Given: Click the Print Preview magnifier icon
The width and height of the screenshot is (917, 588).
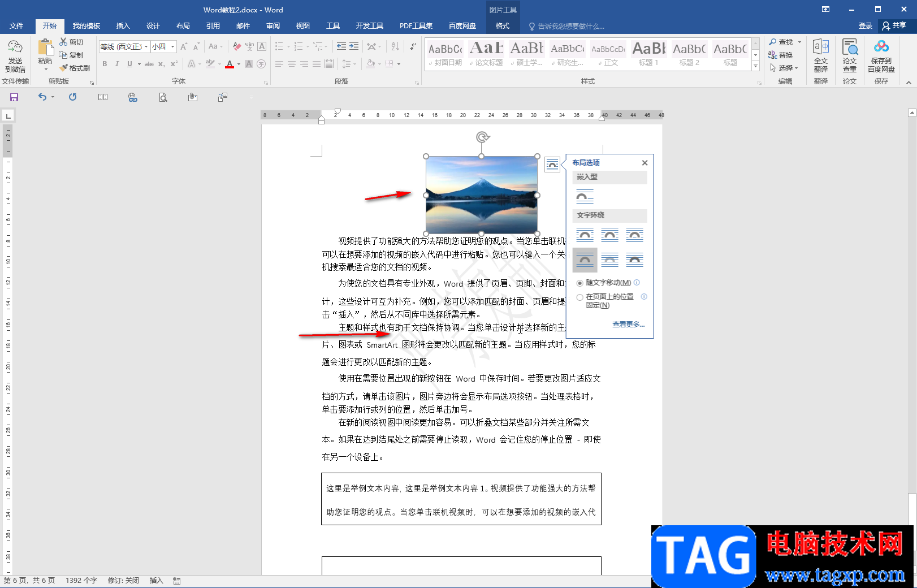Looking at the screenshot, I should point(163,97).
